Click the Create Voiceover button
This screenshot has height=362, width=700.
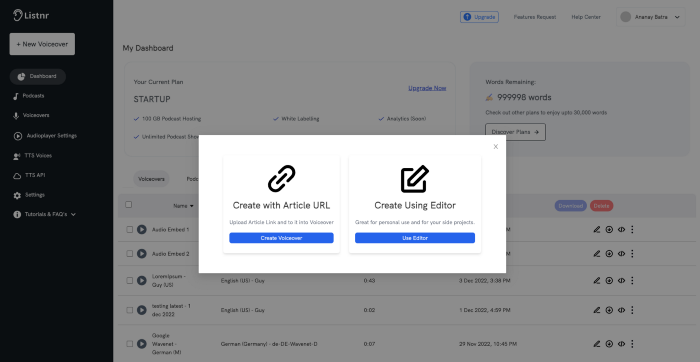tap(281, 238)
